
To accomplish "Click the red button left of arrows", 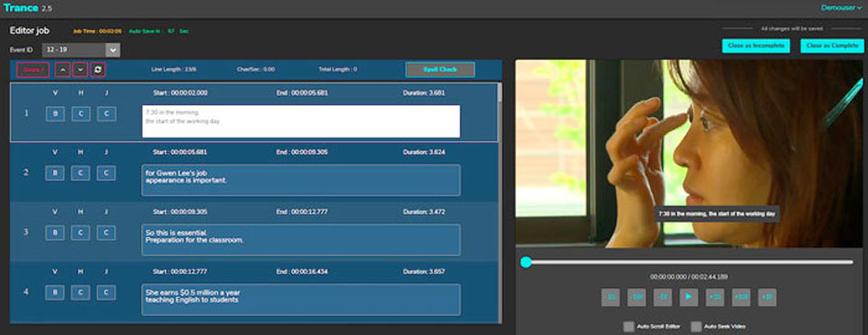I will (x=33, y=70).
